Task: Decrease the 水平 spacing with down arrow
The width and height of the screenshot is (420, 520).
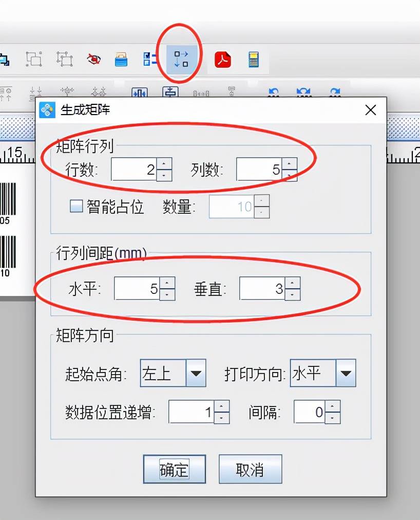Action: (x=167, y=294)
